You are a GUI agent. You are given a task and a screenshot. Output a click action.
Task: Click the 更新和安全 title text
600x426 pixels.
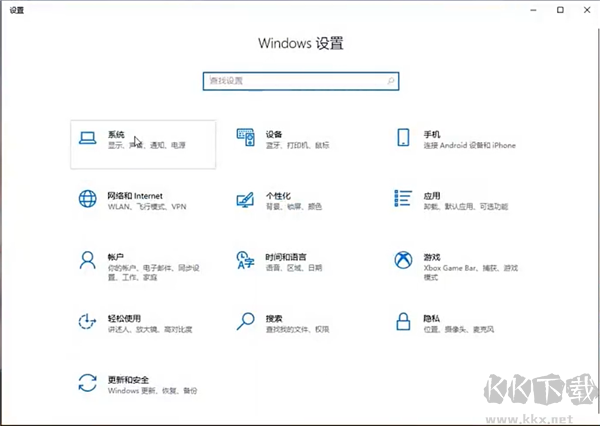[128, 380]
